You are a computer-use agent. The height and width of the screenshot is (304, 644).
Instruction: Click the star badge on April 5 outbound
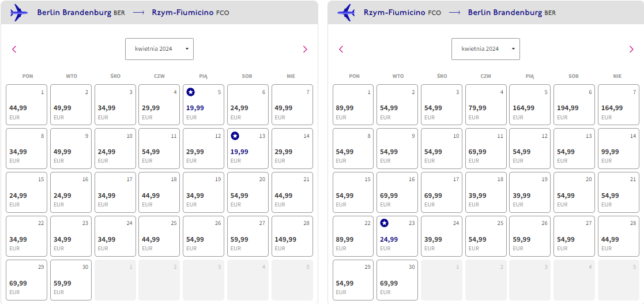coord(191,92)
